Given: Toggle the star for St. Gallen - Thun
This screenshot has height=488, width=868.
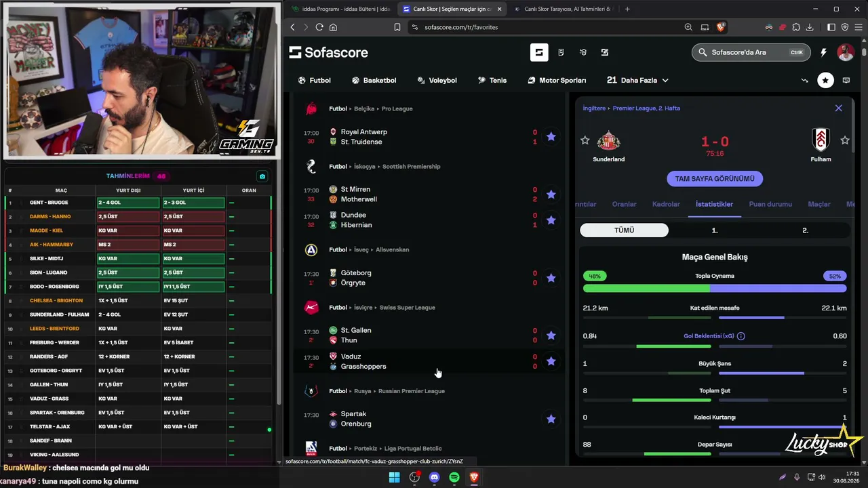Looking at the screenshot, I should pyautogui.click(x=551, y=335).
